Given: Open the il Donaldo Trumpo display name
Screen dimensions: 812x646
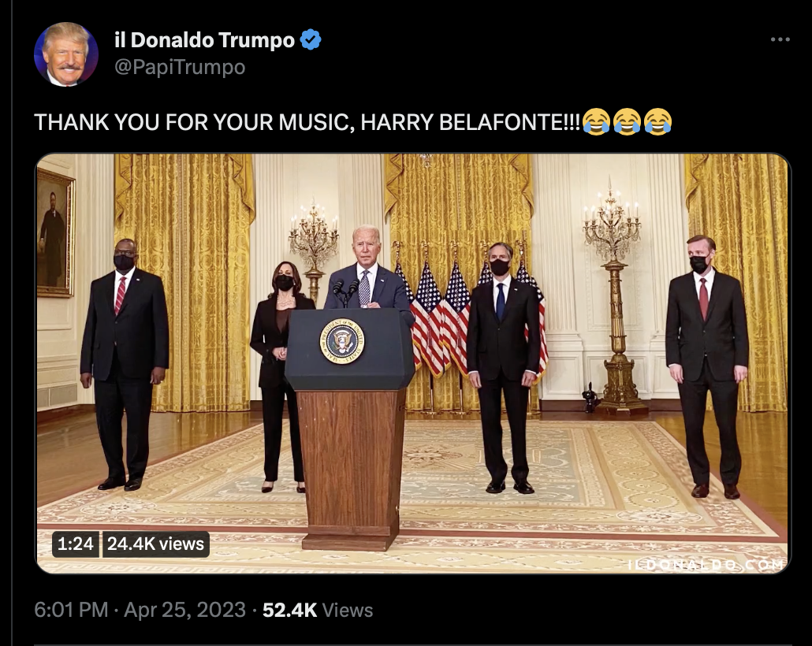Looking at the screenshot, I should [204, 40].
